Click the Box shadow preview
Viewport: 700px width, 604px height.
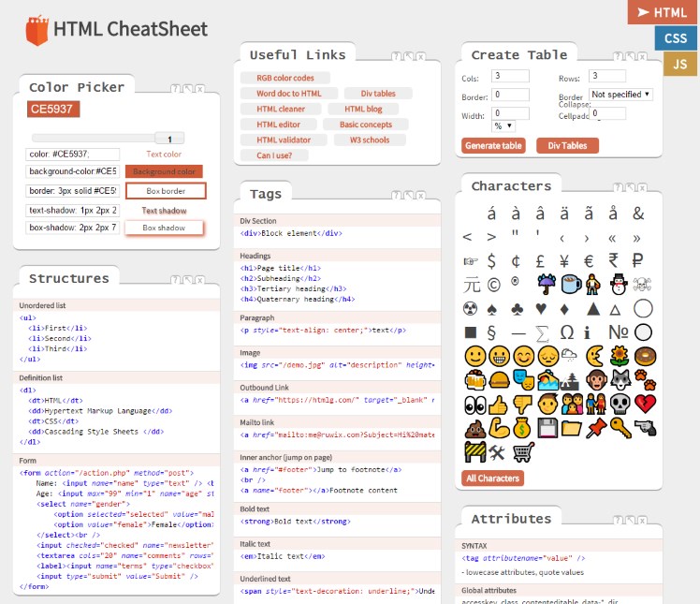tap(164, 228)
